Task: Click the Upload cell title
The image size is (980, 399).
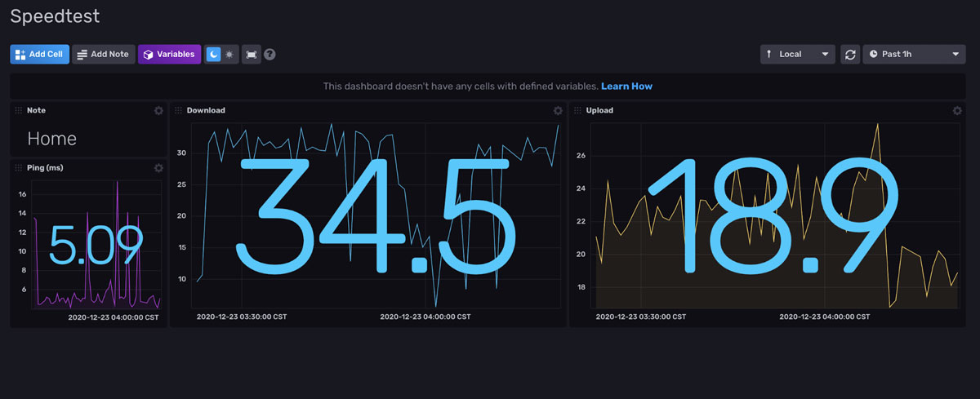Action: point(599,111)
